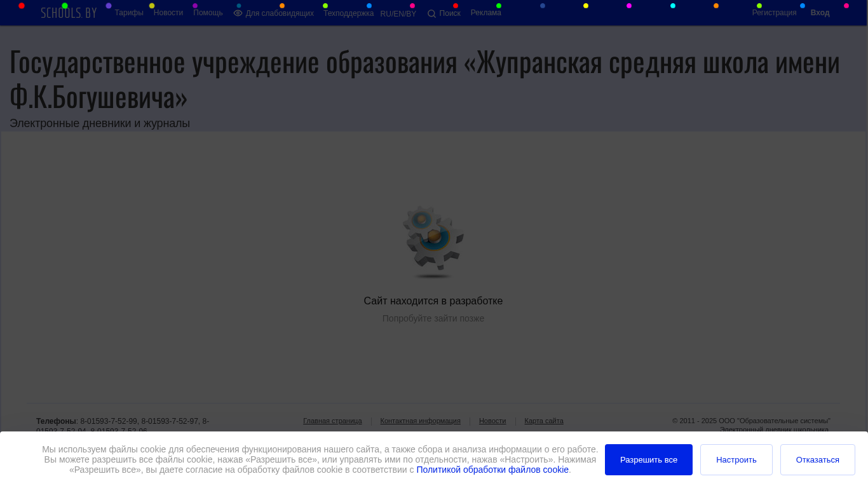Open the SCHOOLS.BY logo home link
The height and width of the screenshot is (488, 868).
pyautogui.click(x=69, y=13)
